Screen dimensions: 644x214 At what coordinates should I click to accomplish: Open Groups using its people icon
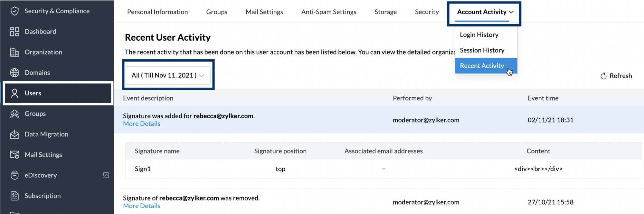(14, 114)
